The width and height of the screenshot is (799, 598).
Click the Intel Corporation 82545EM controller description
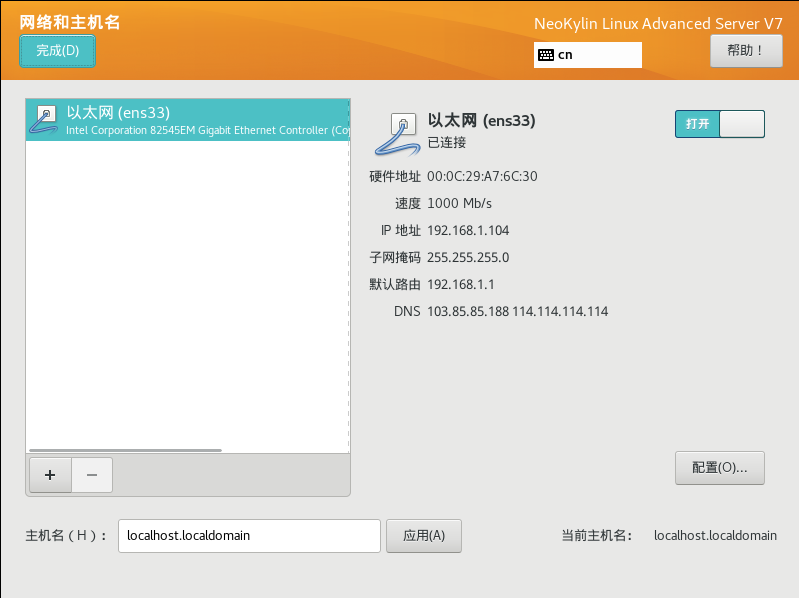[x=208, y=130]
